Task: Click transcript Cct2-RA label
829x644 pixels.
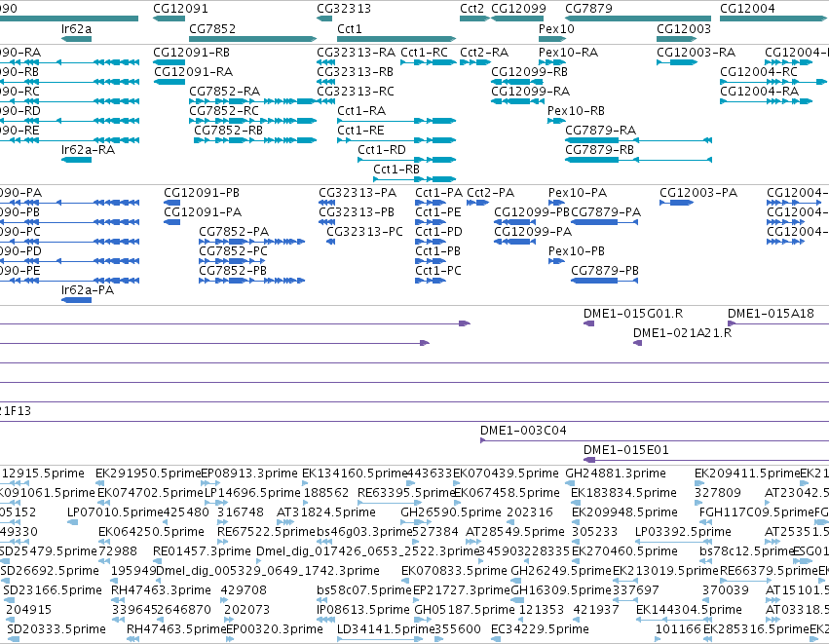Action: pos(484,53)
